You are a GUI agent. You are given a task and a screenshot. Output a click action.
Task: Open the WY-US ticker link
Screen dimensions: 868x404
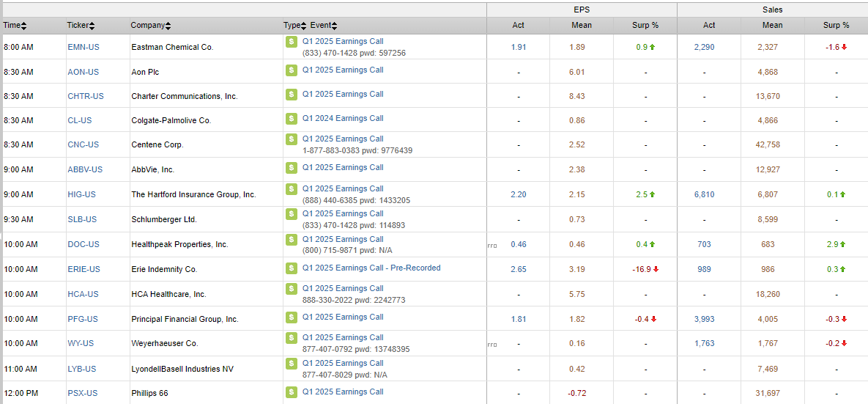81,344
